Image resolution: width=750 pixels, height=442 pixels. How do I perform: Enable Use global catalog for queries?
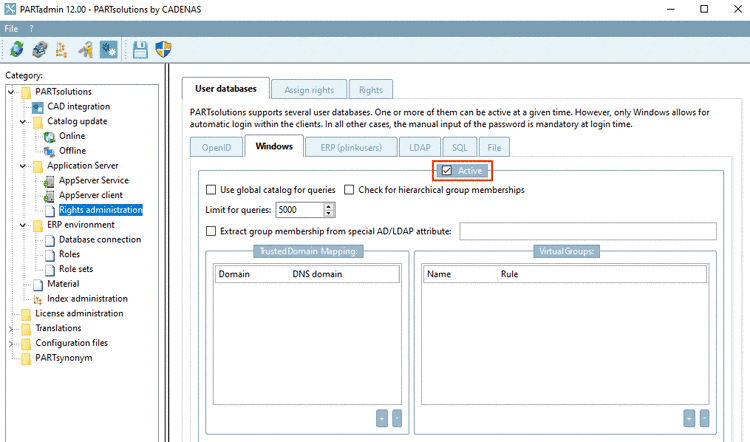point(211,190)
